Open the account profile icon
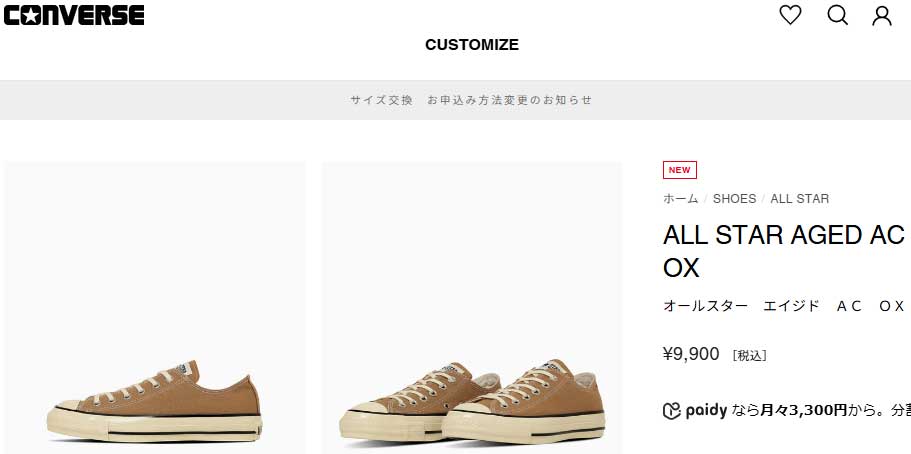This screenshot has width=911, height=454. point(881,16)
